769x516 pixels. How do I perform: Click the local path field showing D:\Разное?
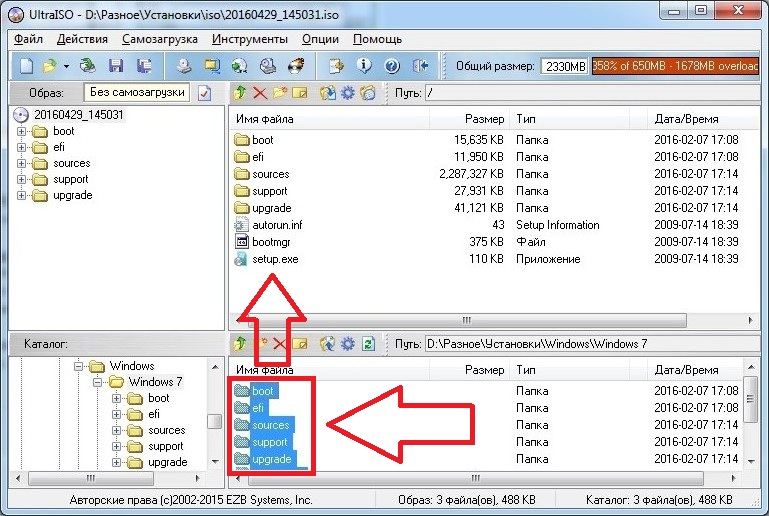[578, 344]
